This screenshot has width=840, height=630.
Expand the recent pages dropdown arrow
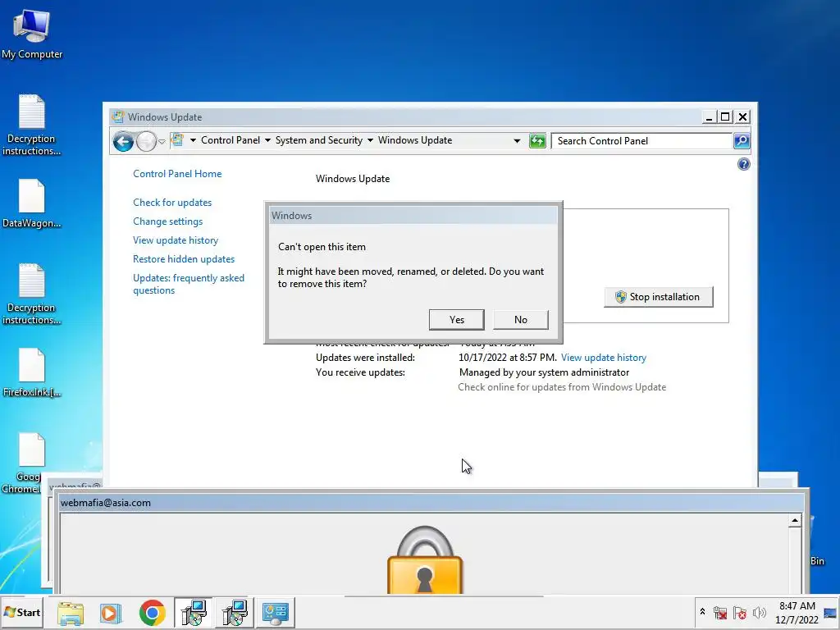[x=162, y=142]
